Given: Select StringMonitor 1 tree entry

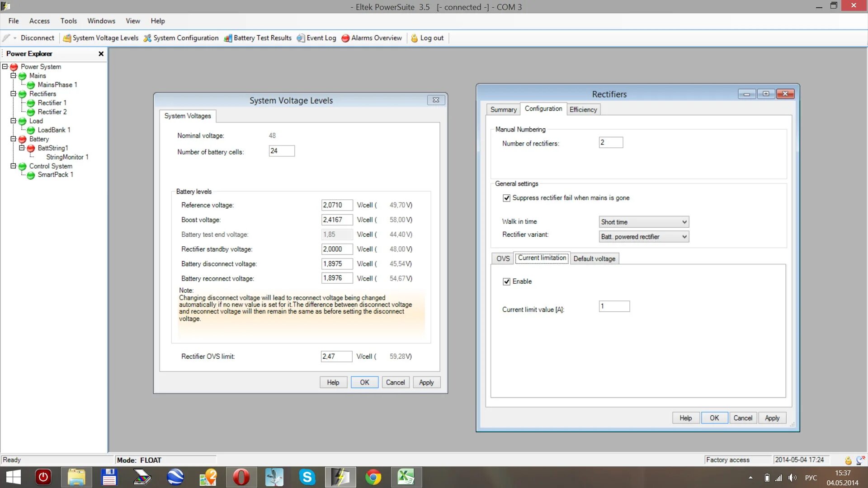Looking at the screenshot, I should point(67,157).
